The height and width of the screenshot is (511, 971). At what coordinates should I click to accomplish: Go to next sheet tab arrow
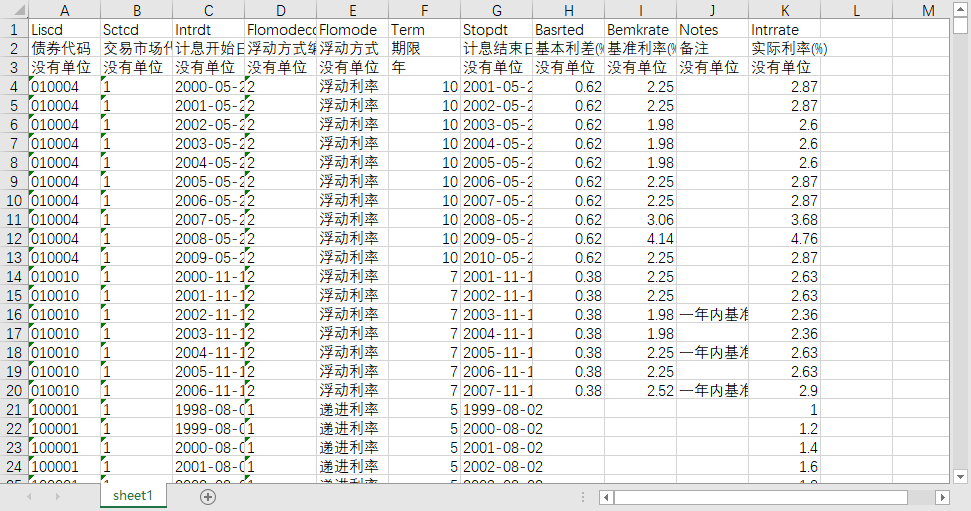tap(58, 497)
